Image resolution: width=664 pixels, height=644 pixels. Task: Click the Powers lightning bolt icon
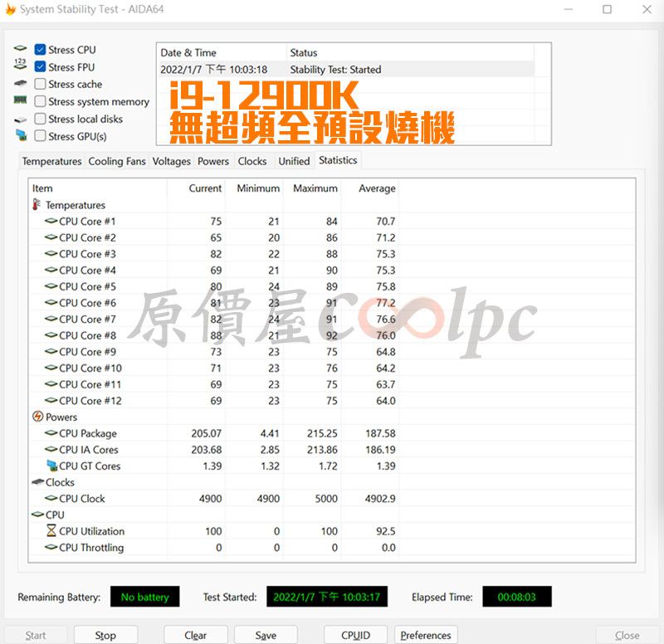point(37,417)
